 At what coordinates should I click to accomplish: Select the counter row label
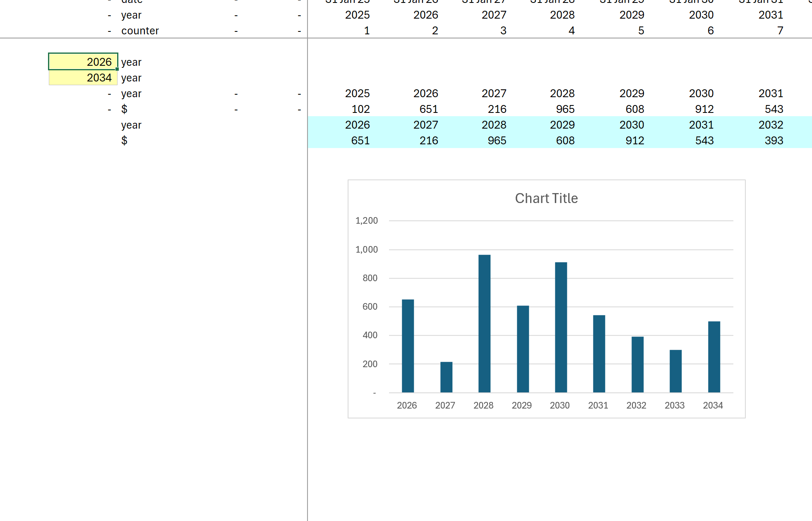click(140, 31)
